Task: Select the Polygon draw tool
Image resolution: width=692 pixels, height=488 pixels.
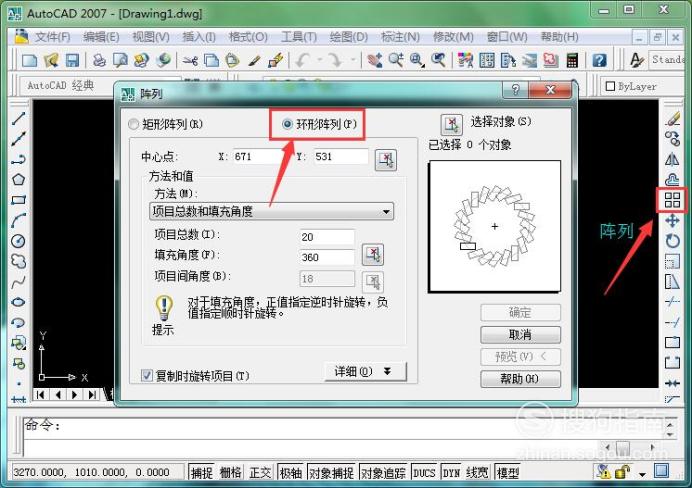Action: [x=18, y=180]
